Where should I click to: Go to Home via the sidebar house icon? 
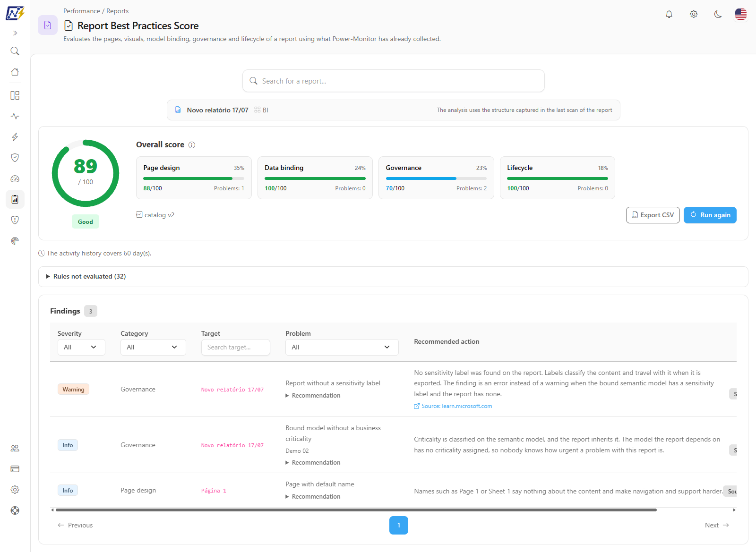[15, 72]
